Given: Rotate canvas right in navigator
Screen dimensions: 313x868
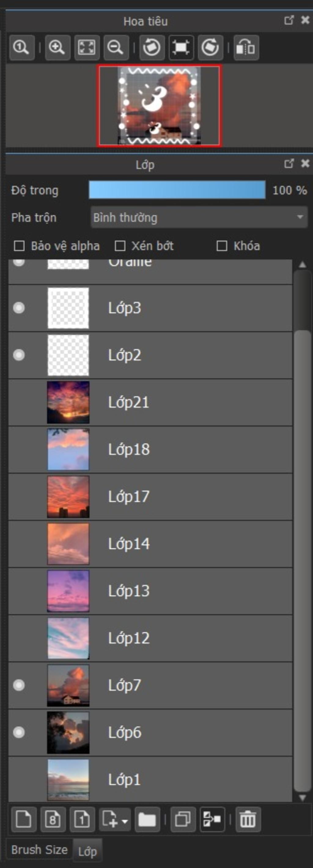Looking at the screenshot, I should (211, 47).
